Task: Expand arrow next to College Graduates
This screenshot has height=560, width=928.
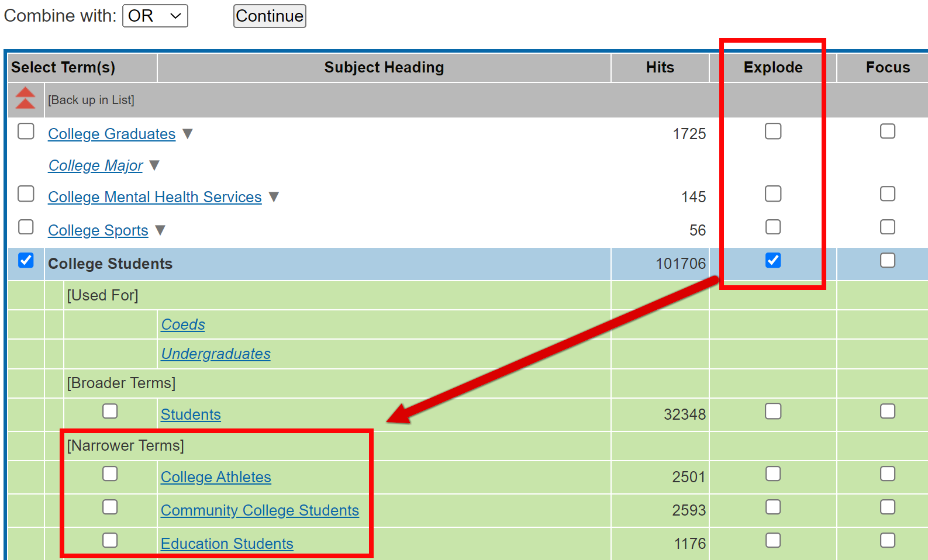Action: click(187, 134)
